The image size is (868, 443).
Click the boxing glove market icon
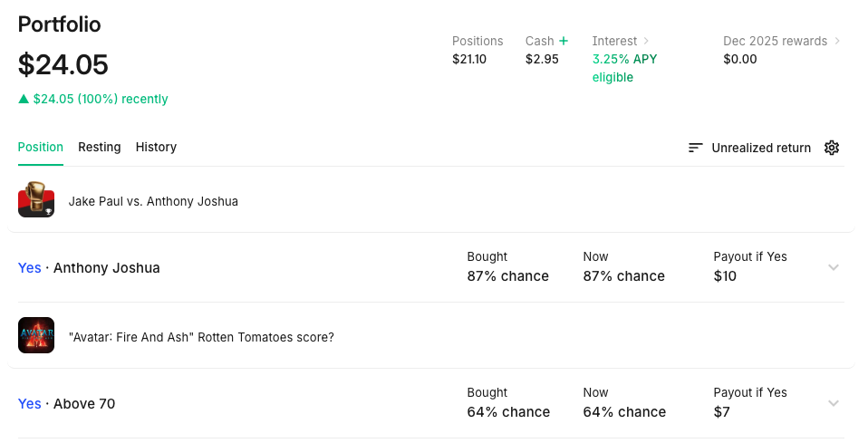click(36, 199)
